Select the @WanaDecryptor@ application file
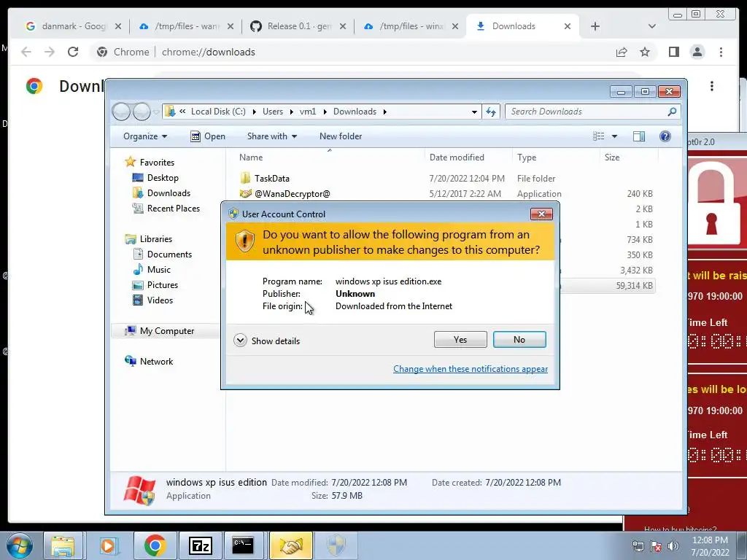Viewport: 747px width, 560px height. click(292, 194)
